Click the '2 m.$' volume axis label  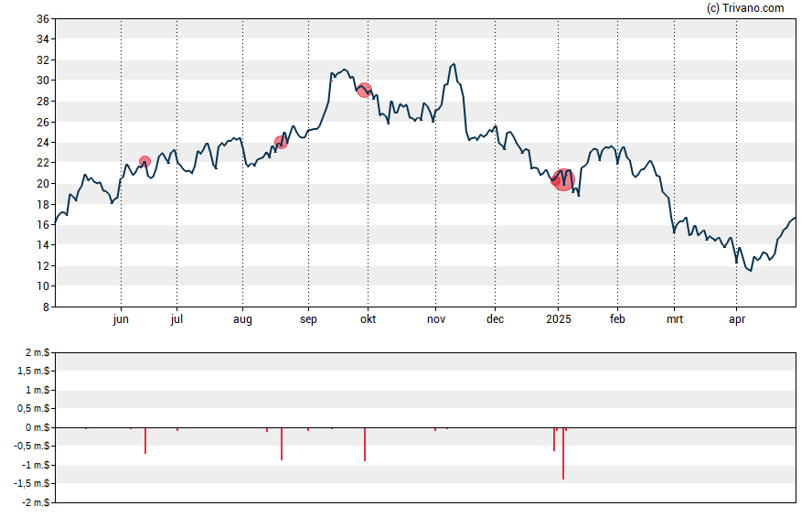click(37, 353)
